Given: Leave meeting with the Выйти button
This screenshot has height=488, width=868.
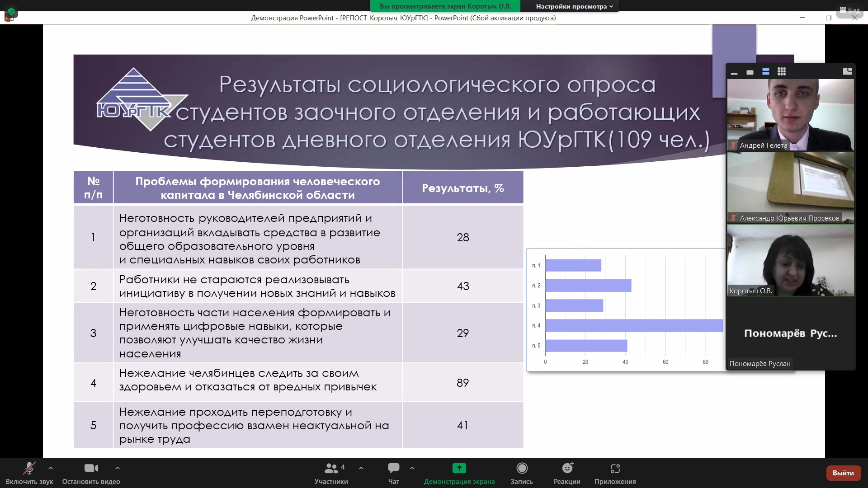Looking at the screenshot, I should pyautogui.click(x=843, y=473).
